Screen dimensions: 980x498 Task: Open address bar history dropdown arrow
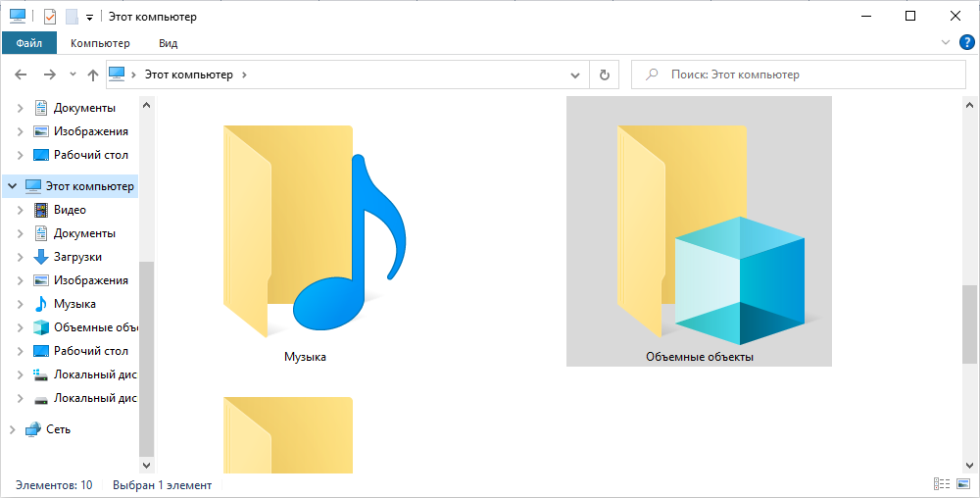pos(575,75)
